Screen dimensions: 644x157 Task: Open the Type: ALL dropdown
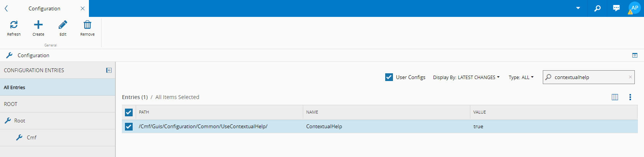[x=521, y=77]
